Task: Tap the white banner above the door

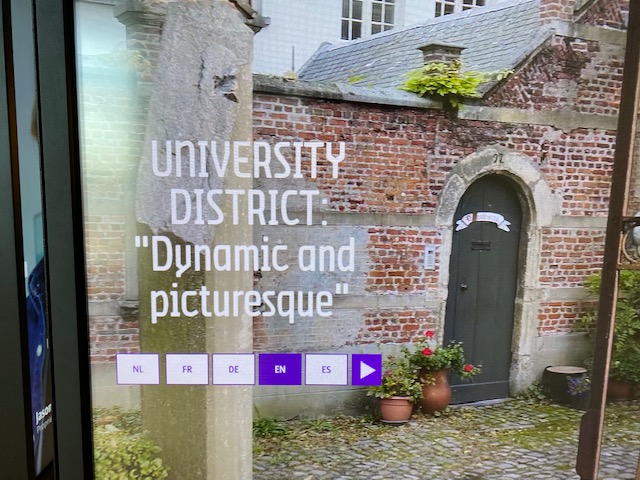Action: click(x=483, y=220)
